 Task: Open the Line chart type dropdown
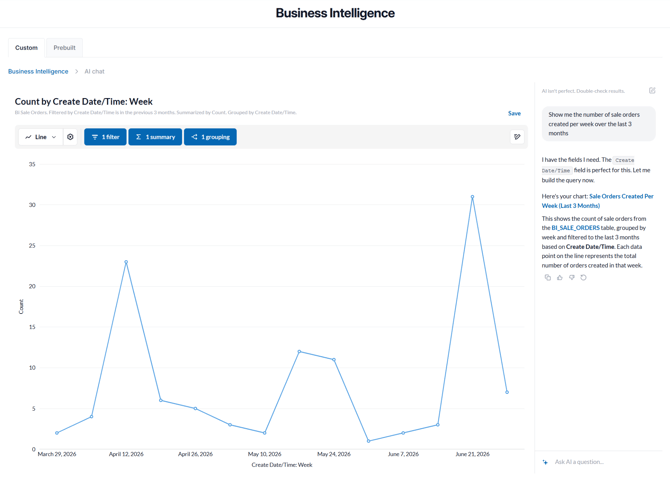[41, 137]
